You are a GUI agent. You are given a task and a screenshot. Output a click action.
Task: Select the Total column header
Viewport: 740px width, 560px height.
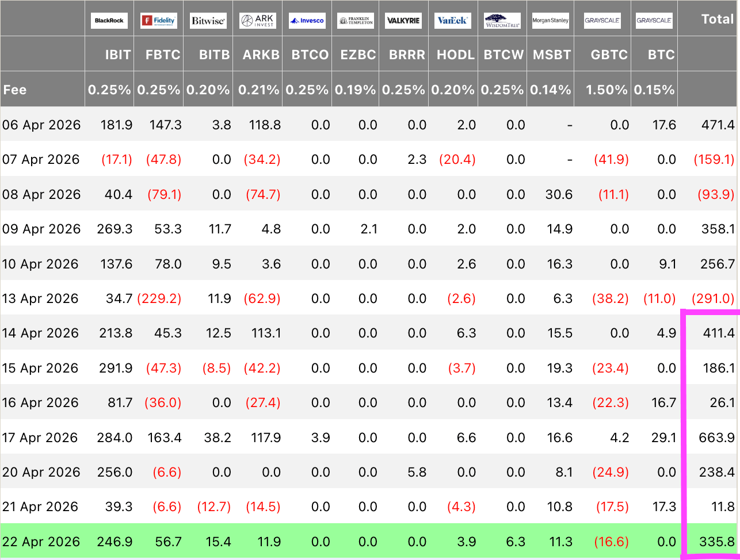(718, 20)
